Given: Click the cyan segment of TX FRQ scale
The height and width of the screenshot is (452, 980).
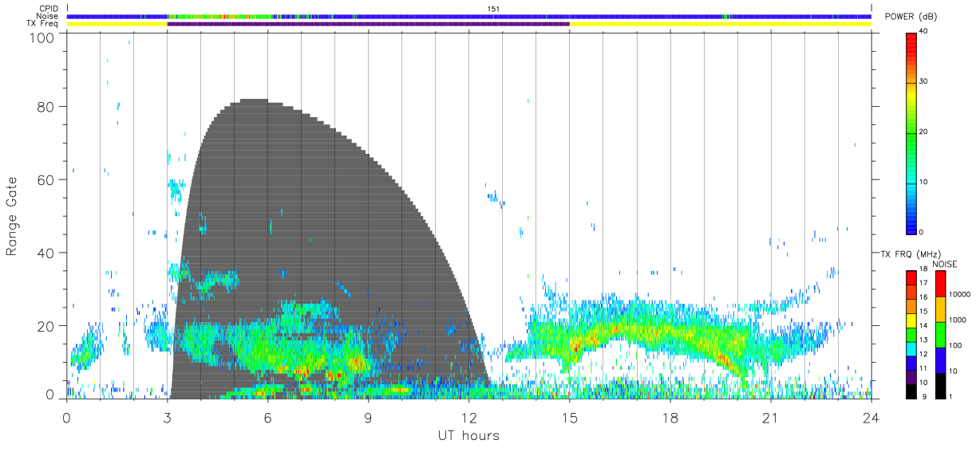Looking at the screenshot, I should (x=911, y=349).
